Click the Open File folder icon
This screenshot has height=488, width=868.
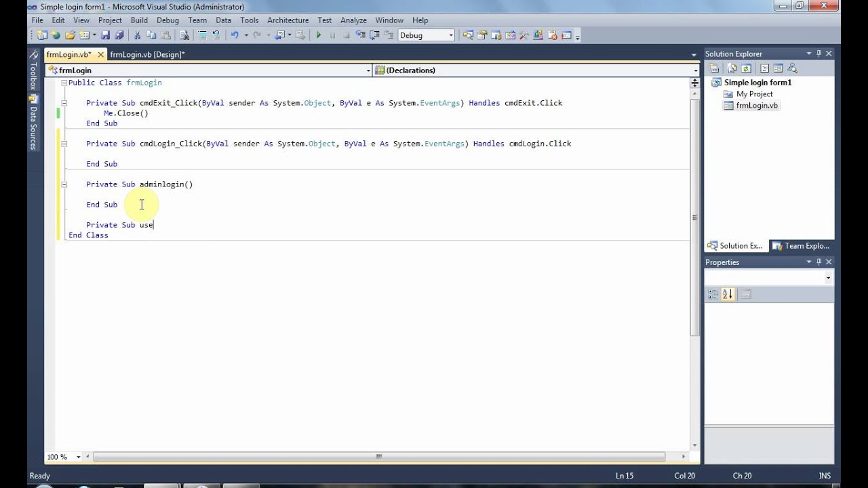point(70,35)
